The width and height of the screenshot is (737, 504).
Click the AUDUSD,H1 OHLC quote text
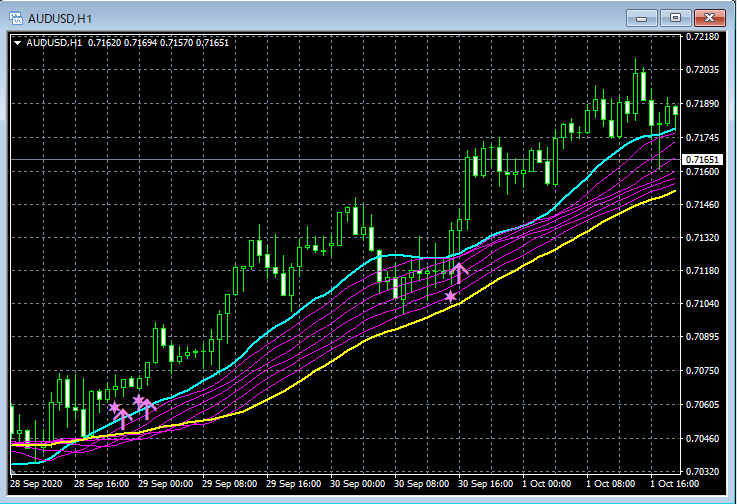pos(127,43)
